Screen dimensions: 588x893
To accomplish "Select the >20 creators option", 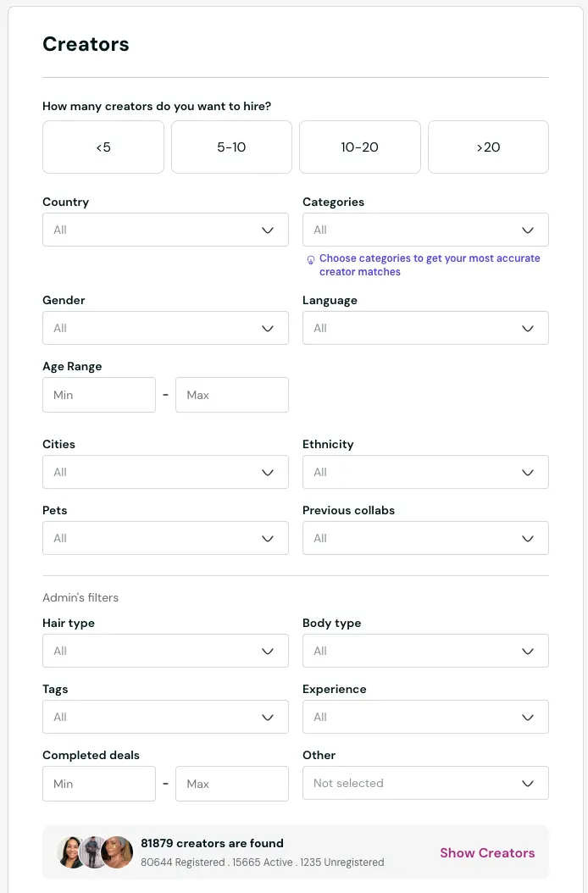I will point(488,147).
